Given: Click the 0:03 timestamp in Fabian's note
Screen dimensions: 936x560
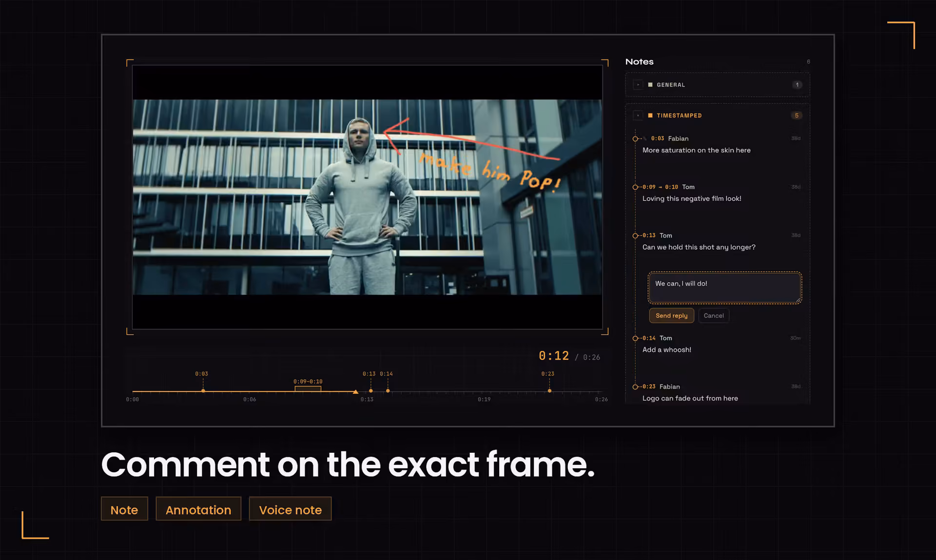Looking at the screenshot, I should (657, 138).
